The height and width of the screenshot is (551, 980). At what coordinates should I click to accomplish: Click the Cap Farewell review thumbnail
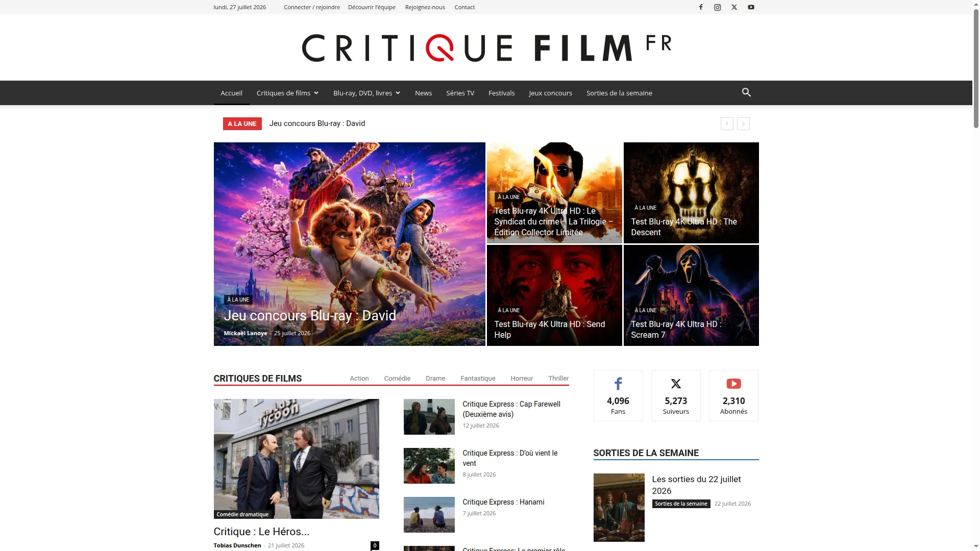(429, 417)
